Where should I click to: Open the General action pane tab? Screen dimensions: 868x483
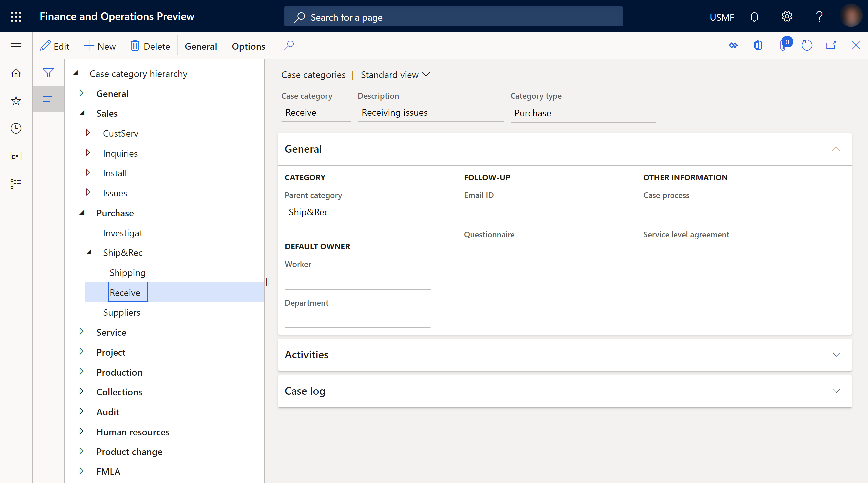[x=200, y=46]
